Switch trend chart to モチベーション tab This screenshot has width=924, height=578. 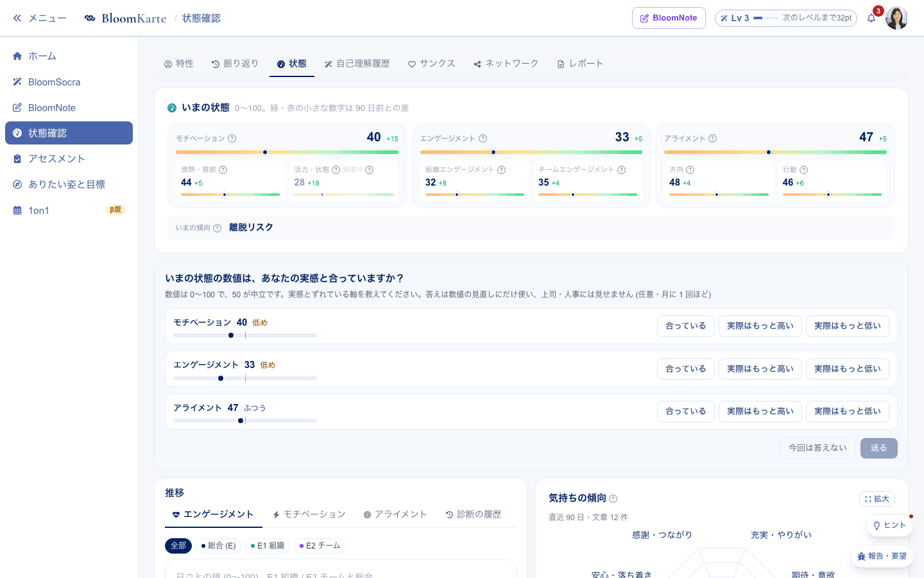(x=309, y=514)
